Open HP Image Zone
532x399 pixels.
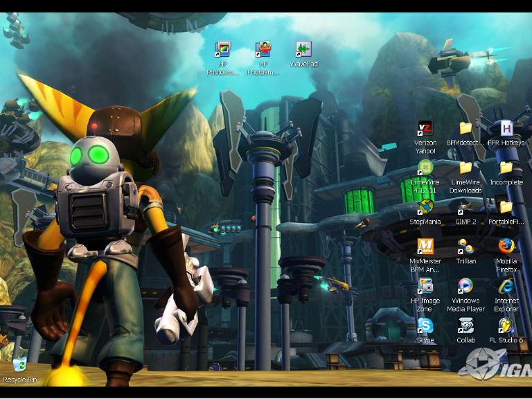point(425,286)
